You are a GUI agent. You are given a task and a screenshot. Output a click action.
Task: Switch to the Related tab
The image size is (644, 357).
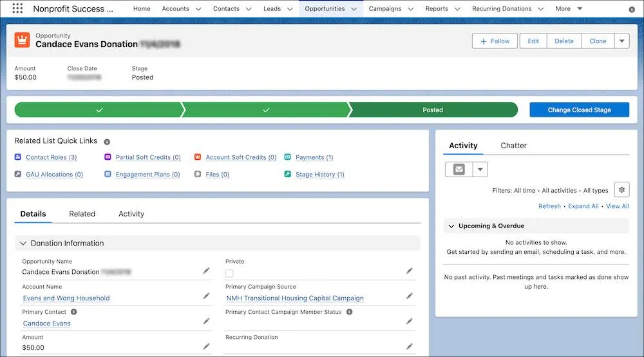pos(82,214)
